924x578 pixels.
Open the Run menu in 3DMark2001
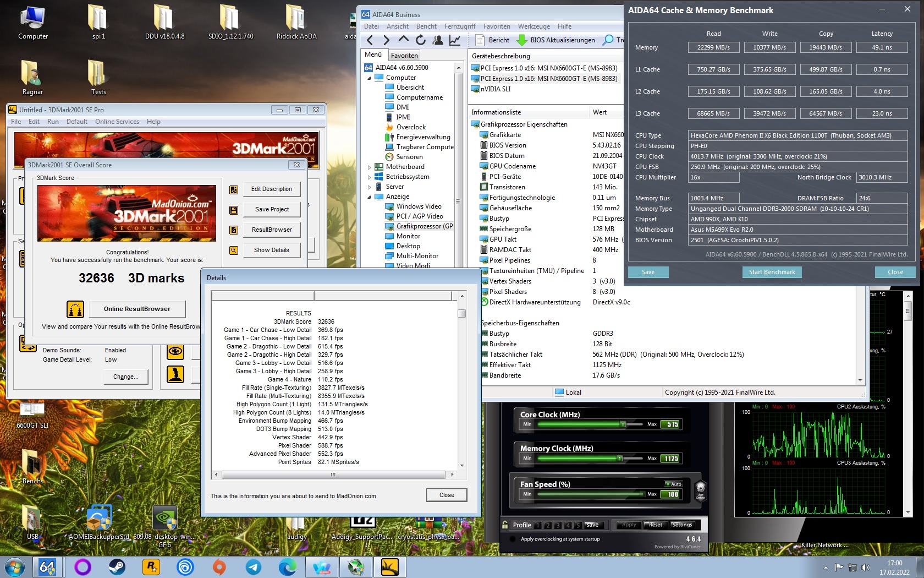click(53, 122)
